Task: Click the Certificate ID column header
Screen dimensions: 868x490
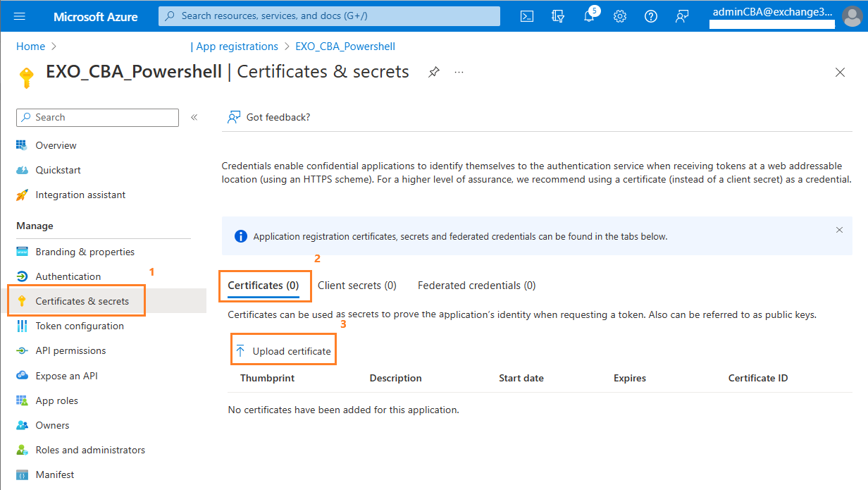Action: (x=758, y=378)
